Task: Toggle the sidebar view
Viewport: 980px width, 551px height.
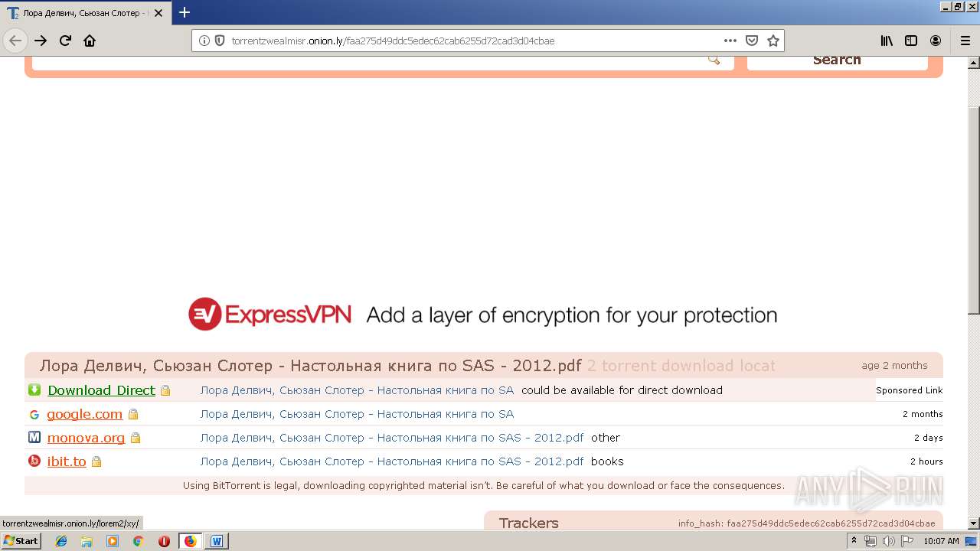Action: [911, 41]
